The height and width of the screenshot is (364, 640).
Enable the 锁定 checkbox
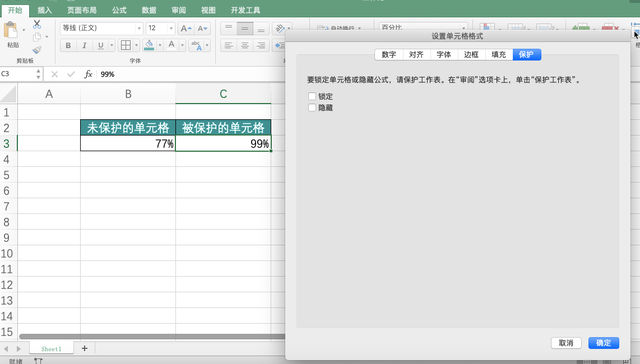pos(312,96)
